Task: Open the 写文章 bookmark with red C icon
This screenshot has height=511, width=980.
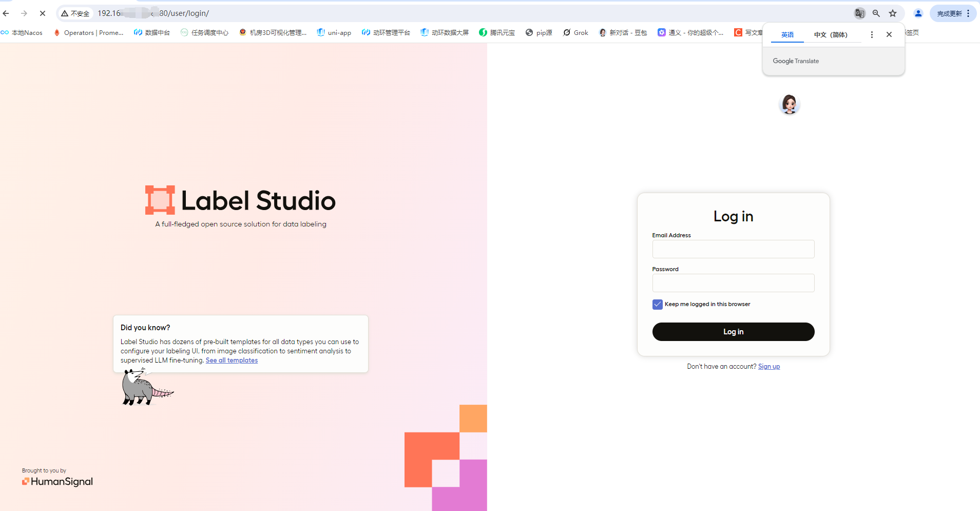Action: point(748,32)
